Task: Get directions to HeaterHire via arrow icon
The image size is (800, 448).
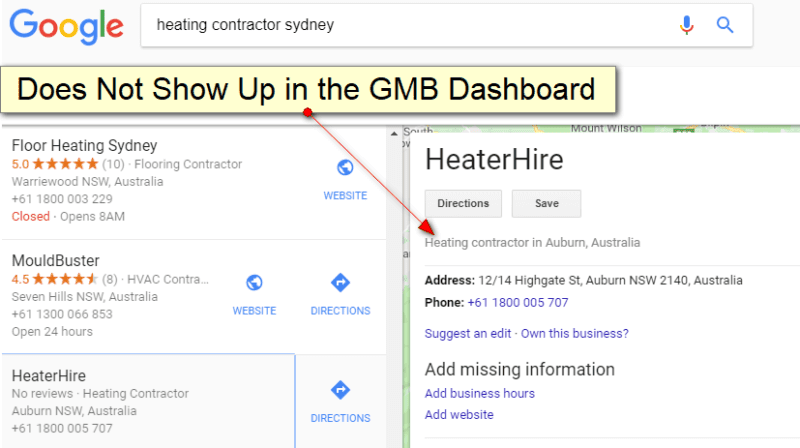Action: click(340, 390)
